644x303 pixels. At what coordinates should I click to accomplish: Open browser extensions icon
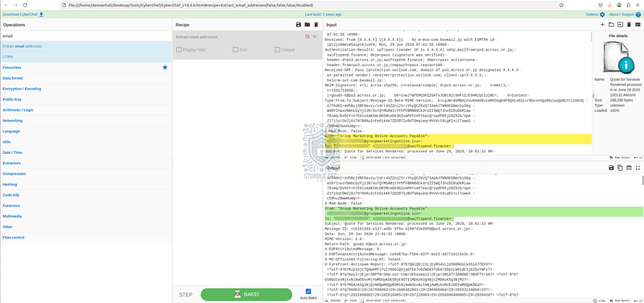629,5
